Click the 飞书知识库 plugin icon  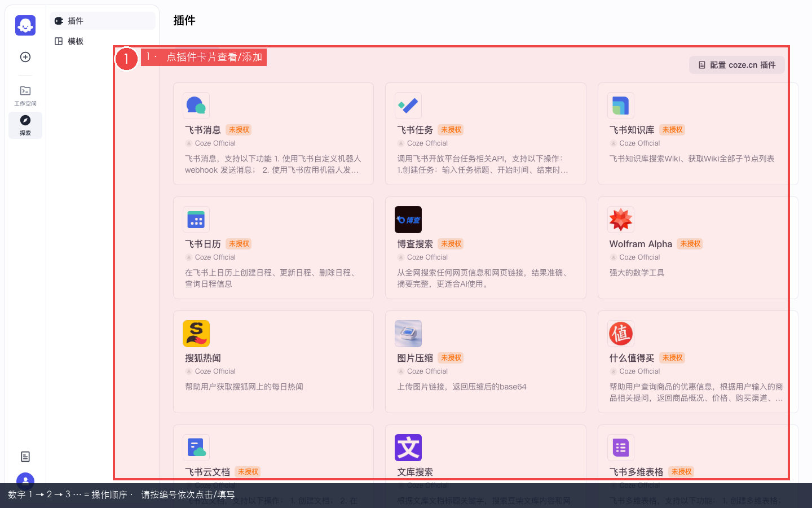621,106
